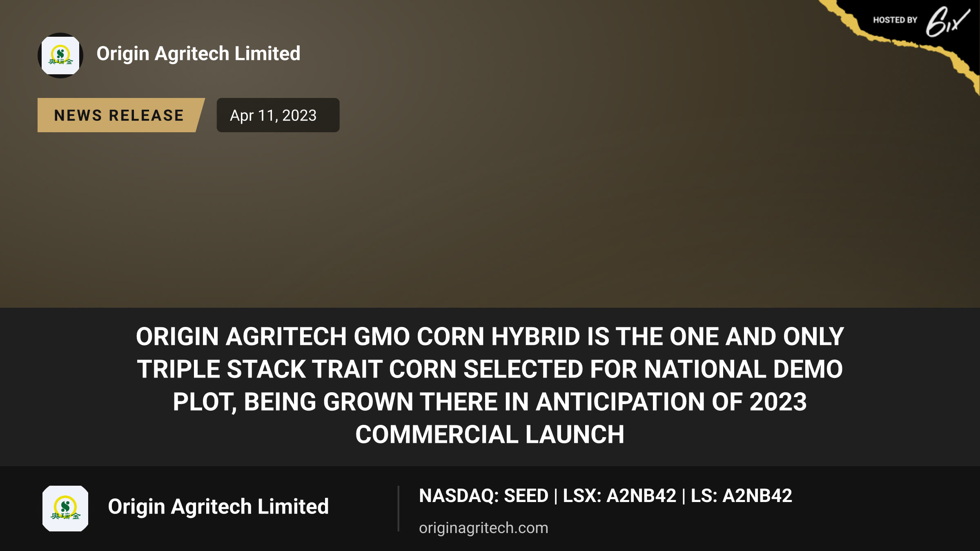Click the Origin Agritech Limited footer name
The image size is (980, 551).
(x=218, y=507)
